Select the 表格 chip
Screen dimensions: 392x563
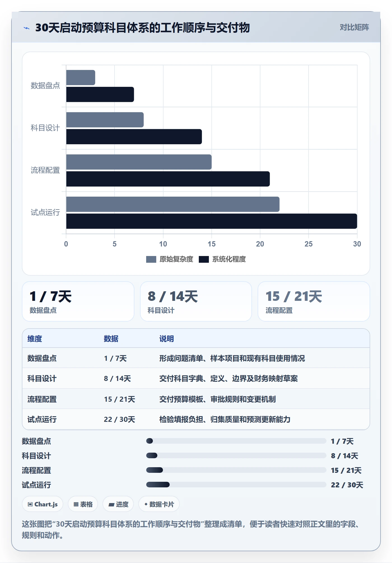(x=83, y=504)
